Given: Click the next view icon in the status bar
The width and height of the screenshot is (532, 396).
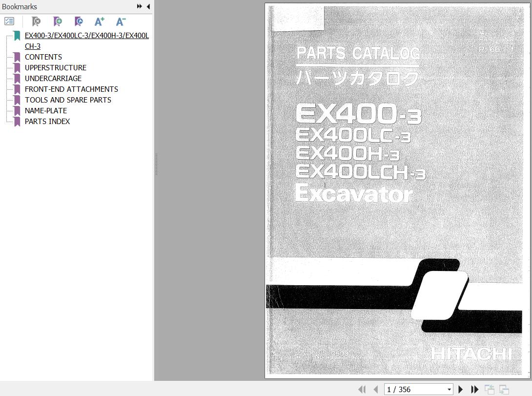Looking at the screenshot, I should click(x=504, y=390).
